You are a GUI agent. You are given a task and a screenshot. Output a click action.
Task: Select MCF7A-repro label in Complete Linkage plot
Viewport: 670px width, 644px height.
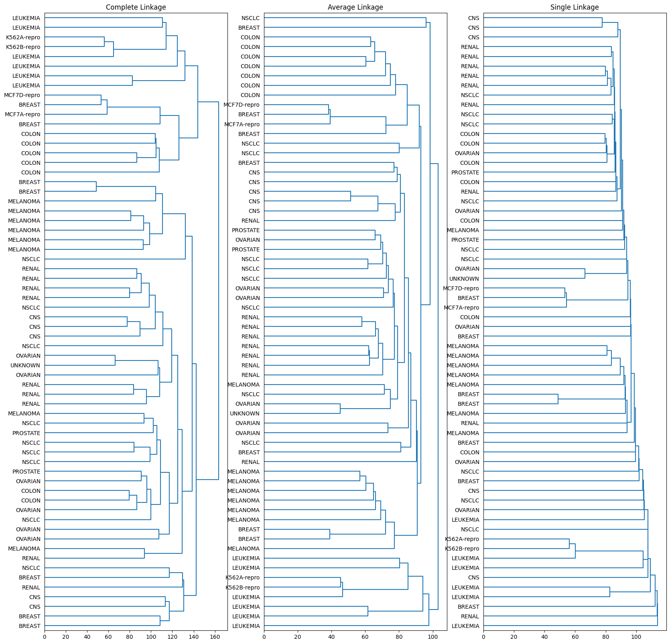[x=22, y=114]
